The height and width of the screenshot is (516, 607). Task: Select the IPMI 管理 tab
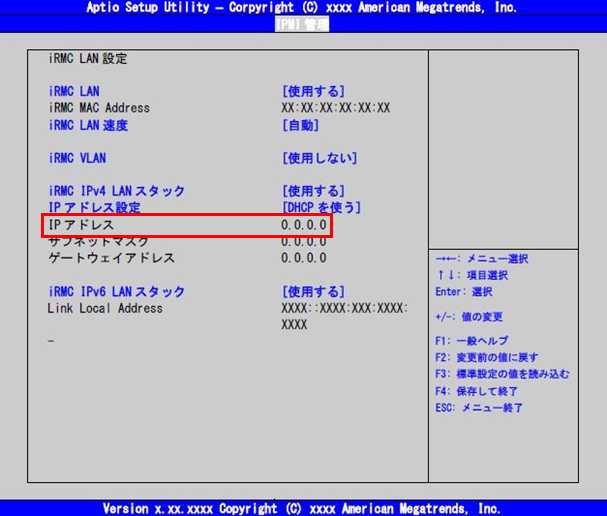[x=301, y=24]
